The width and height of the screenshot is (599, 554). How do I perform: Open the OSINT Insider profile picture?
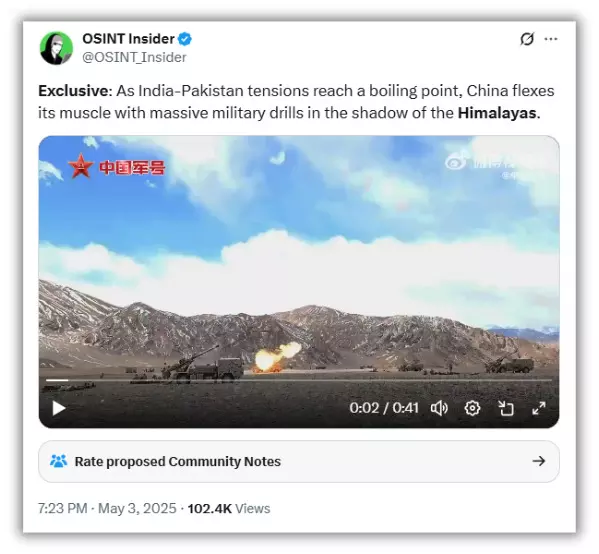coord(56,48)
